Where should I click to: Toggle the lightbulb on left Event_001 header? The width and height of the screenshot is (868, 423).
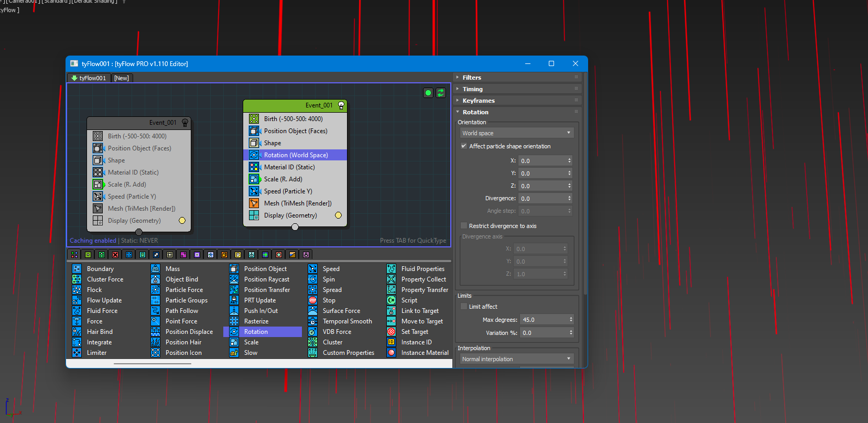point(185,123)
